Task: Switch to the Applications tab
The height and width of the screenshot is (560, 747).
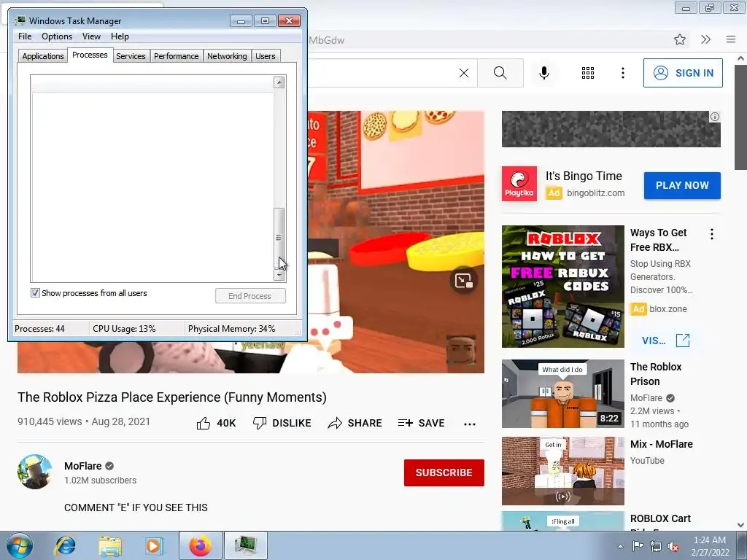Action: 43,56
